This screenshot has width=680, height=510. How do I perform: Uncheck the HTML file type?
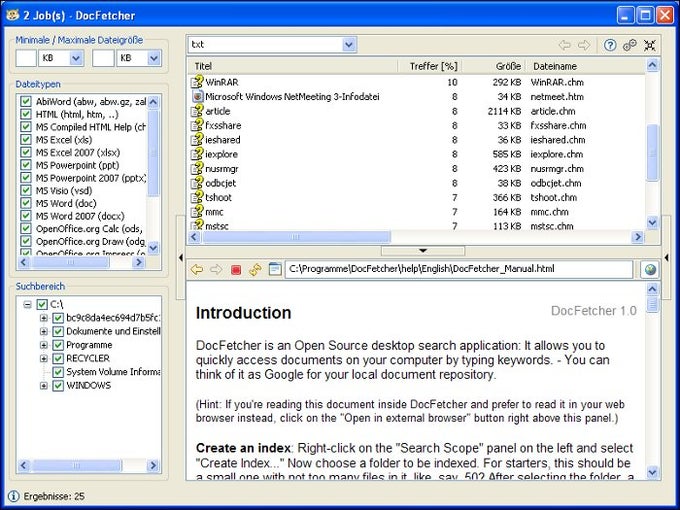26,114
